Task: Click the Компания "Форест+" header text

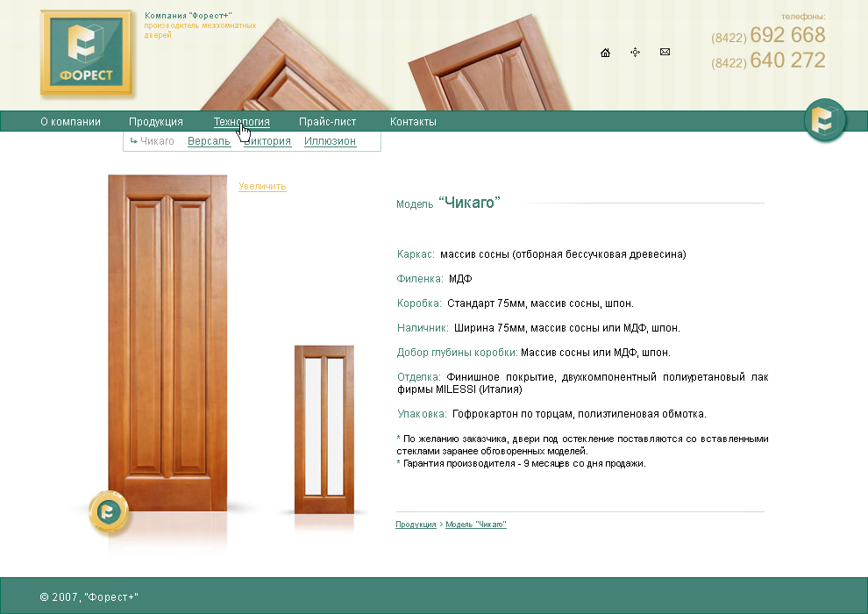Action: [189, 16]
